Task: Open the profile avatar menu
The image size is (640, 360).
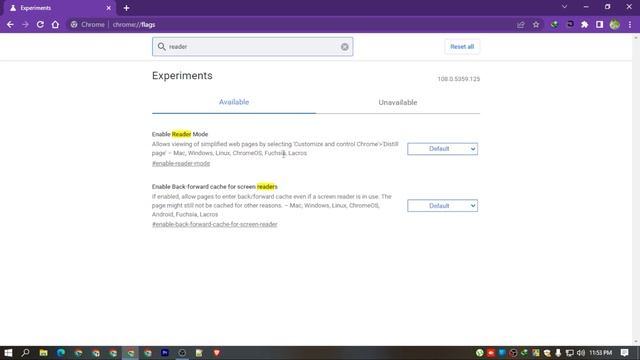Action: [615, 24]
